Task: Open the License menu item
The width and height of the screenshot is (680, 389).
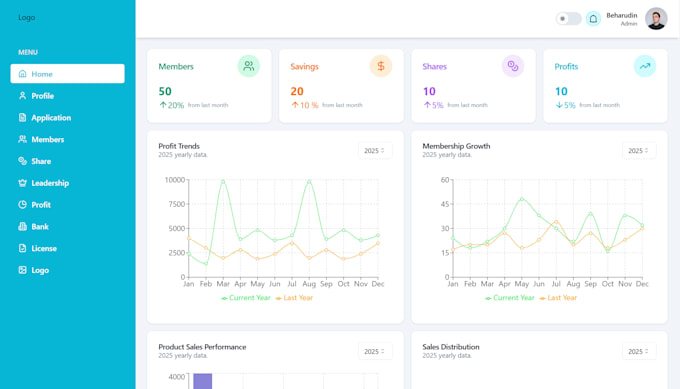Action: 67,248
